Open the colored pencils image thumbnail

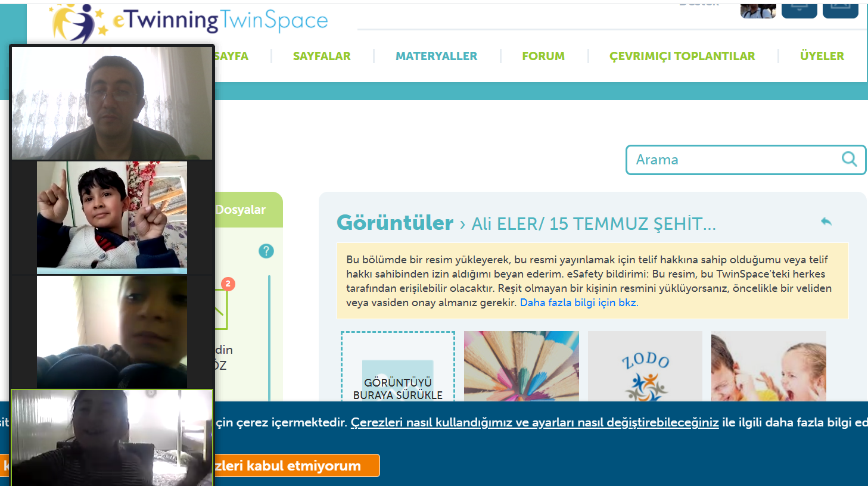521,366
